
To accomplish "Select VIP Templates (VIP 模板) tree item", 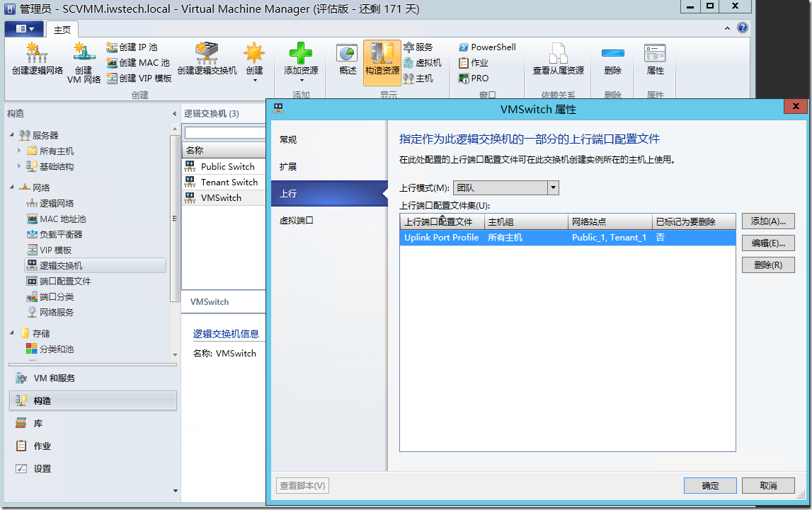I will [x=49, y=250].
